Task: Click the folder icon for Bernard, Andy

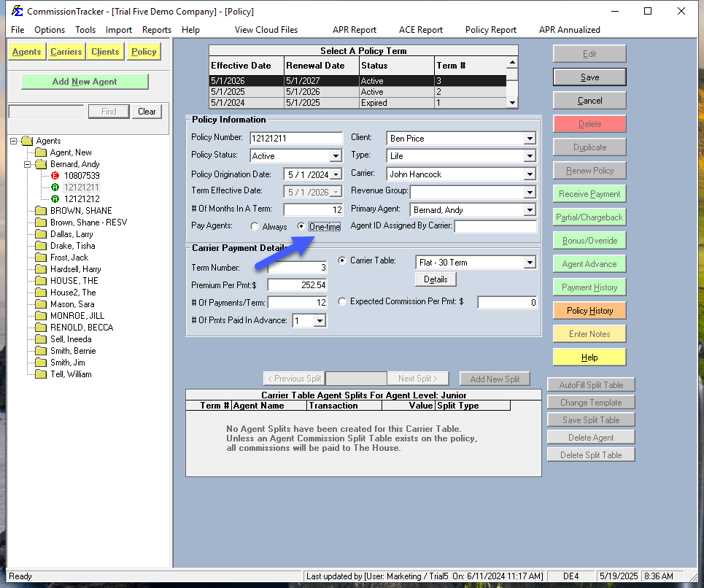Action: [x=40, y=163]
